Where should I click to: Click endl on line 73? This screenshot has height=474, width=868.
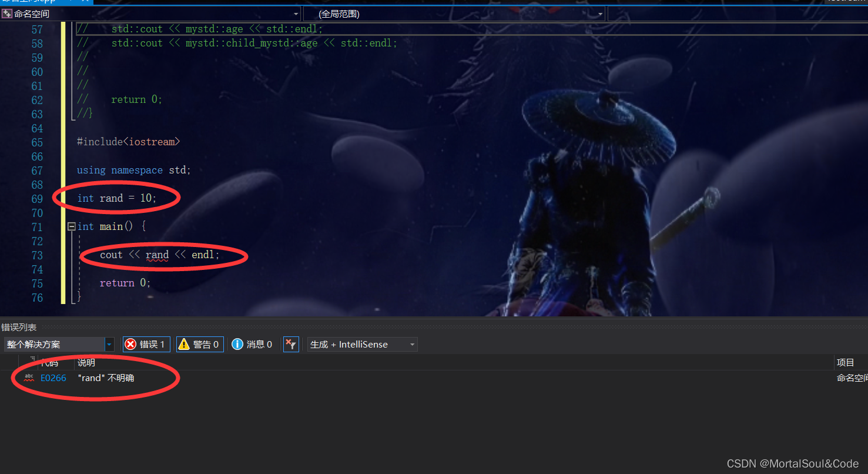pyautogui.click(x=203, y=255)
